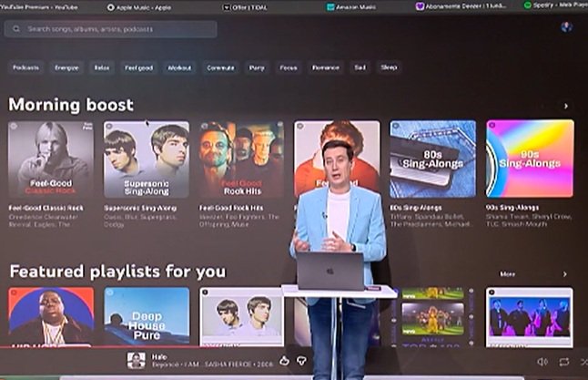
Task: Focus the search songs, albums, artists field
Action: (x=111, y=29)
